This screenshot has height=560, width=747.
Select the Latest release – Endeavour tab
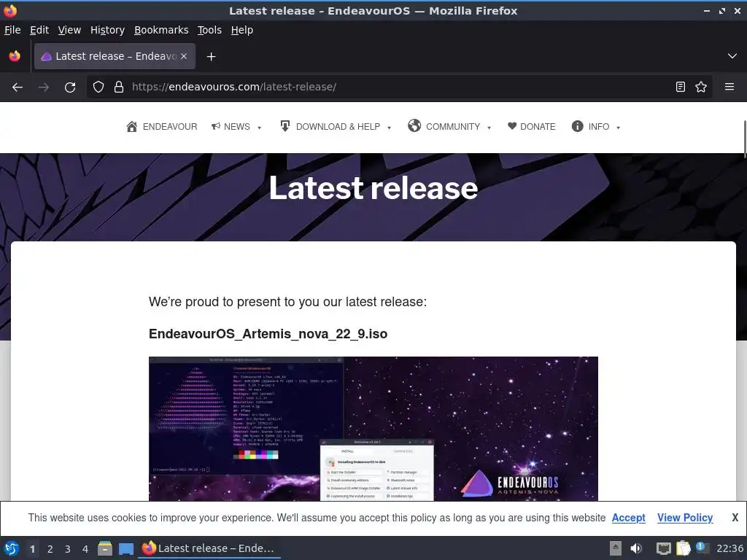(x=115, y=56)
